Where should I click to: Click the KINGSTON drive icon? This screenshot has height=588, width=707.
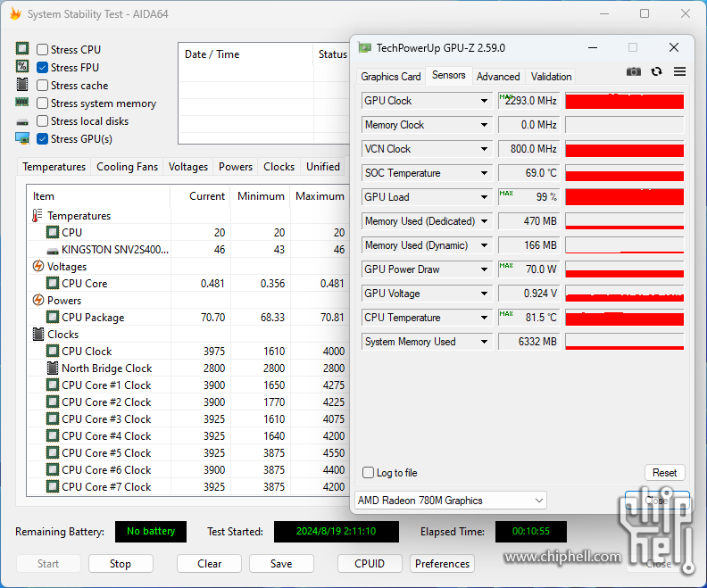click(53, 251)
